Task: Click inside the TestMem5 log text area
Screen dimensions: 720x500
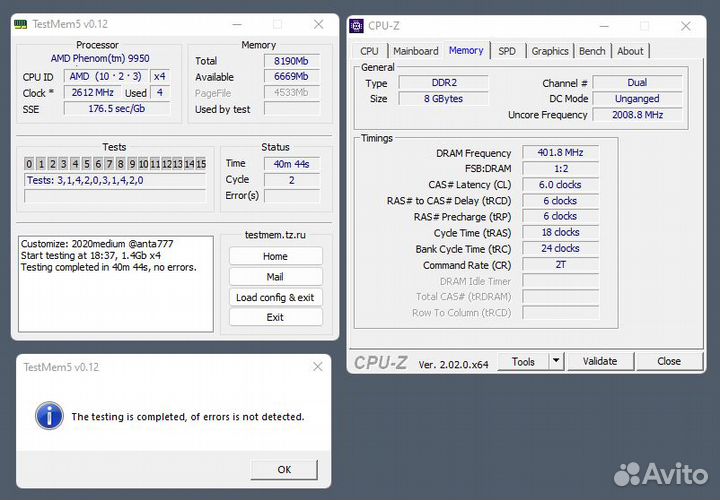Action: click(115, 300)
